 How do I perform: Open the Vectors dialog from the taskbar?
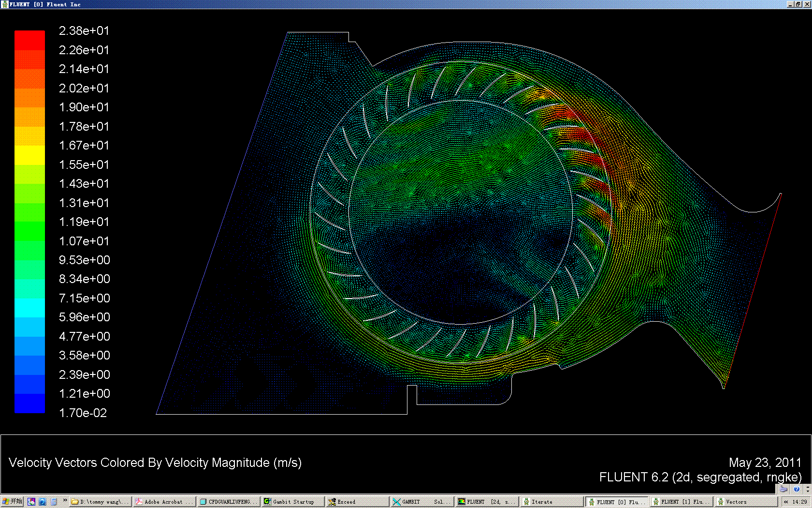click(x=745, y=502)
